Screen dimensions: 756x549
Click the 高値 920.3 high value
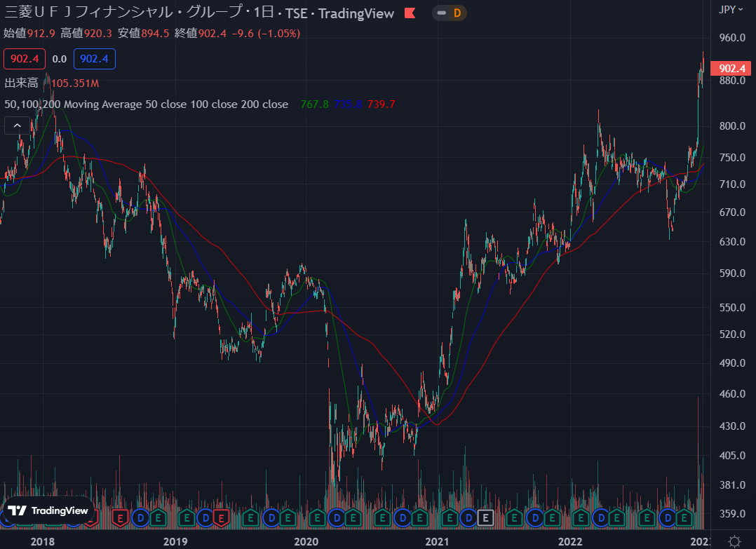tap(86, 33)
